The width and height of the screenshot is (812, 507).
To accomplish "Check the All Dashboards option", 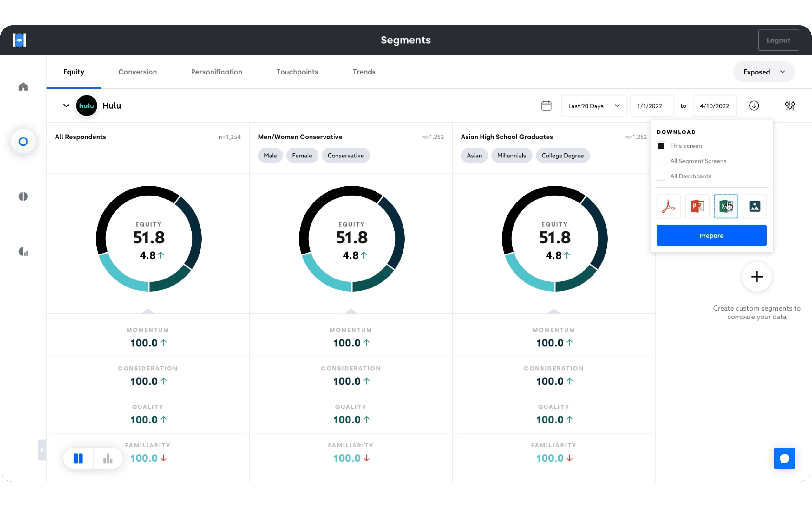I will tap(661, 176).
